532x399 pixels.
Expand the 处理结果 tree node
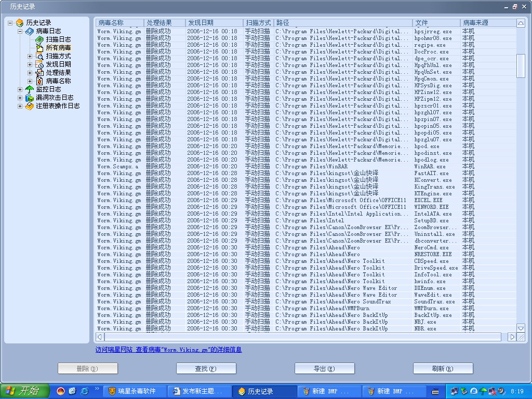(30, 73)
